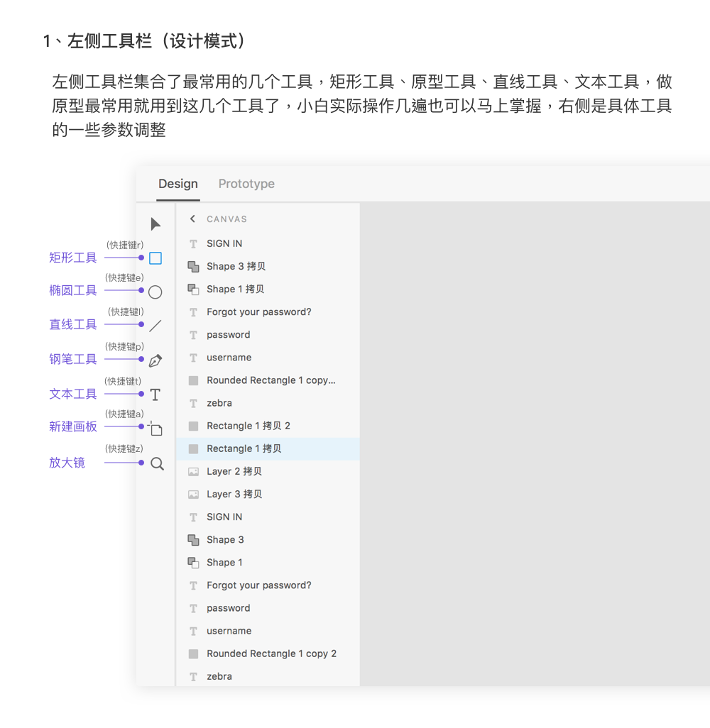
Task: Click the 文本工具 annotation label
Action: 73,394
